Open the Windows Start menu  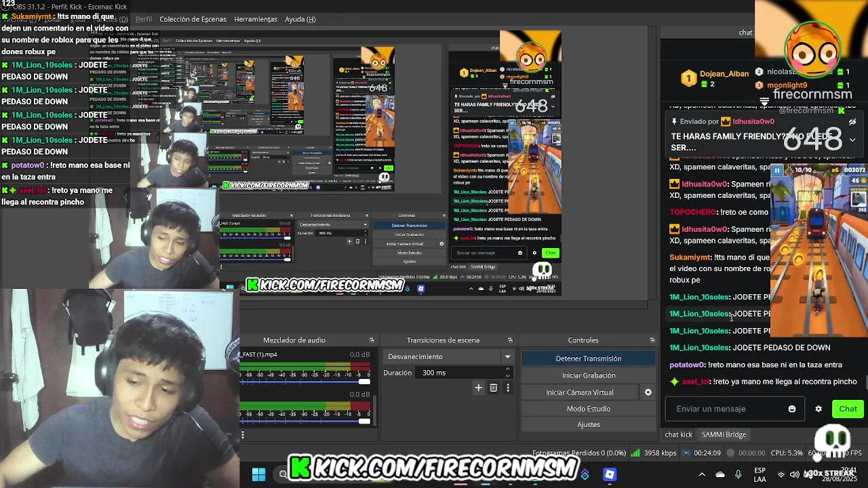tap(258, 474)
